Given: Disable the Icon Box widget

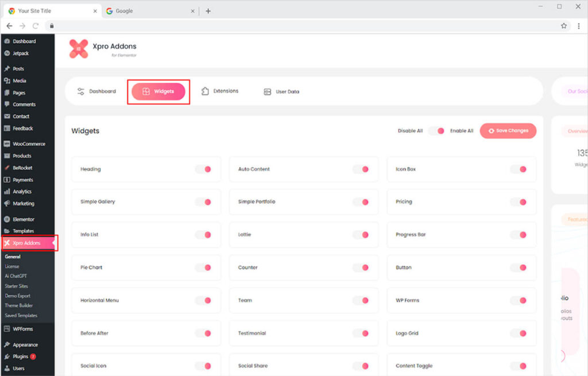Looking at the screenshot, I should pos(519,169).
